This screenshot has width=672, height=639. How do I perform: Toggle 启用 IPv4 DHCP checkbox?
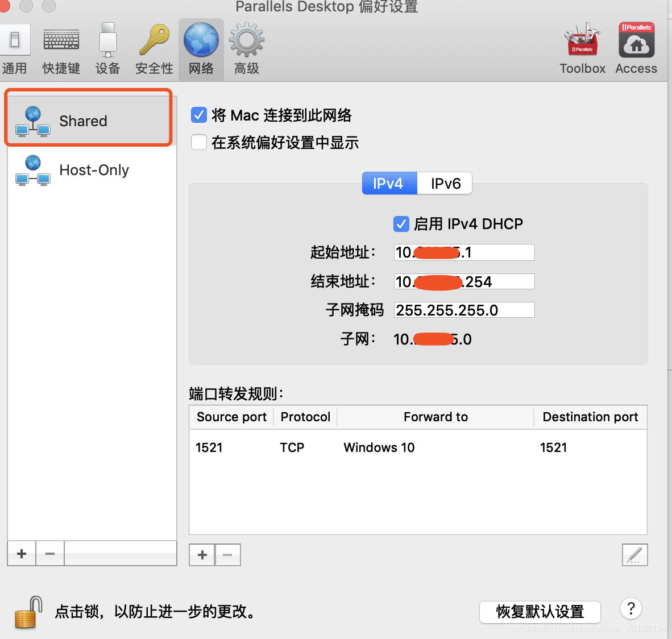(x=401, y=224)
